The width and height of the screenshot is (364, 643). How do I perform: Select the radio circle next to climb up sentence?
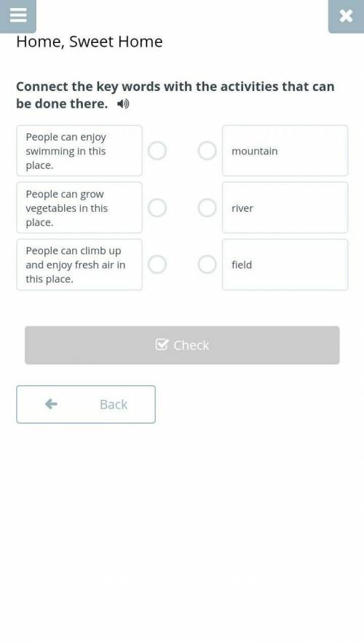tap(157, 264)
